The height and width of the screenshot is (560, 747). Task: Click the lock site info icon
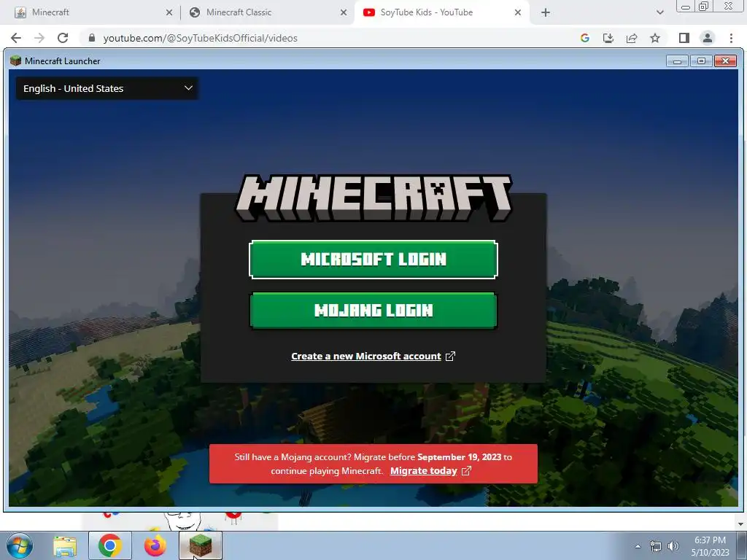coord(92,38)
